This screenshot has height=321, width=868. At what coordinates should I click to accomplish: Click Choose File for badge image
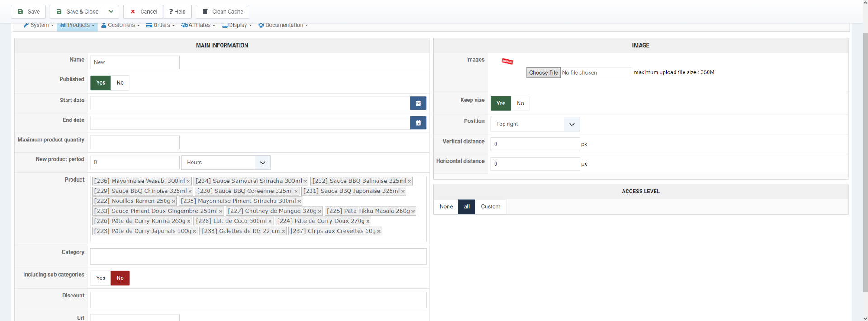point(543,72)
